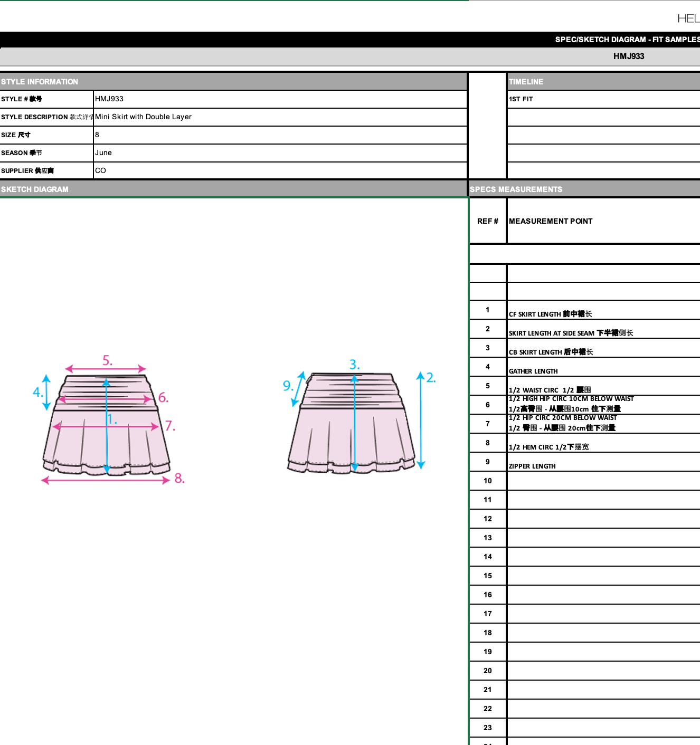Select REF # cell numbered 15

click(x=488, y=576)
